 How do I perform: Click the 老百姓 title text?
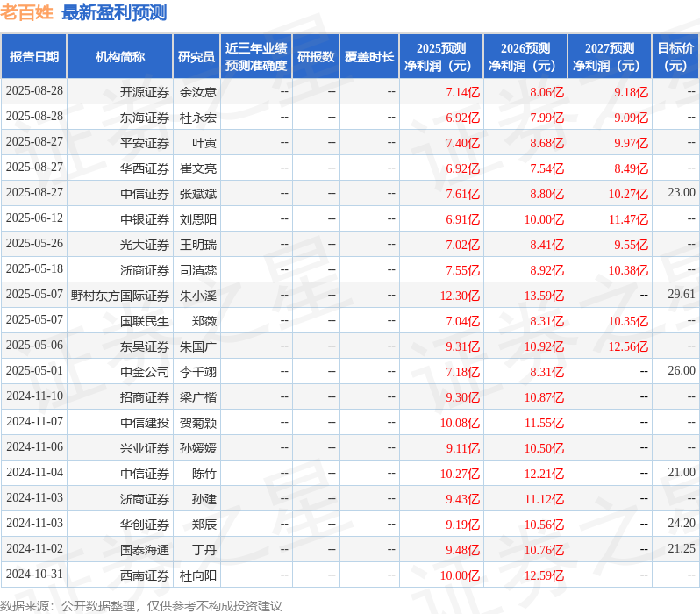click(x=27, y=12)
